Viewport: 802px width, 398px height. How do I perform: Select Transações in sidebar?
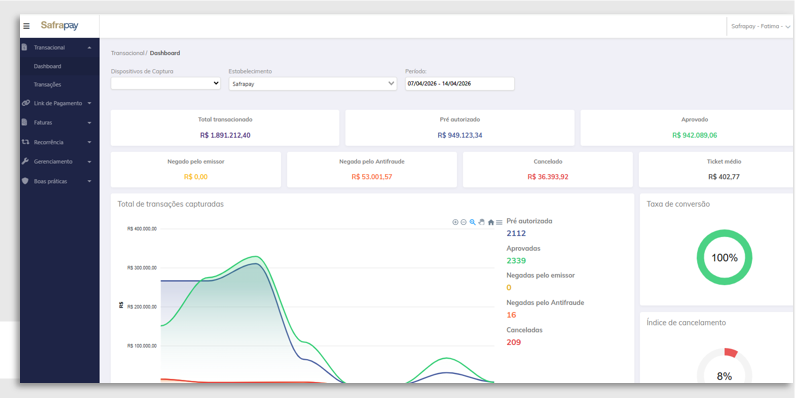(x=48, y=84)
